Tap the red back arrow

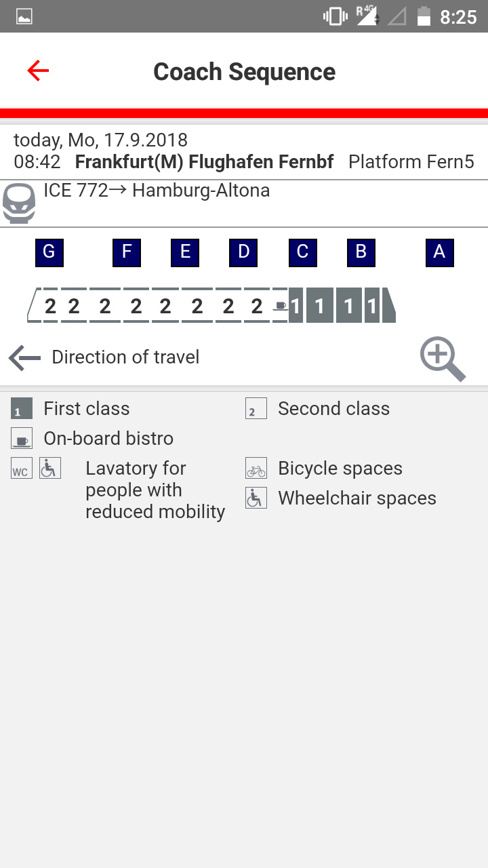click(38, 71)
